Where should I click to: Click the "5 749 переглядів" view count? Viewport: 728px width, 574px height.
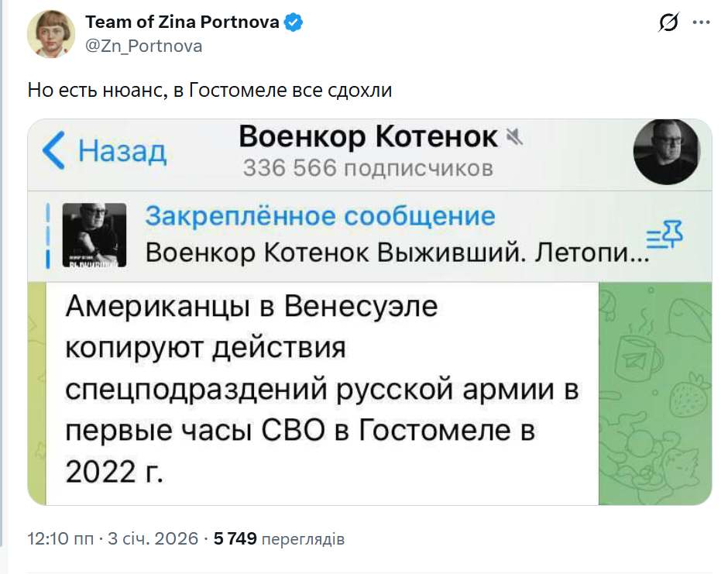pyautogui.click(x=280, y=539)
